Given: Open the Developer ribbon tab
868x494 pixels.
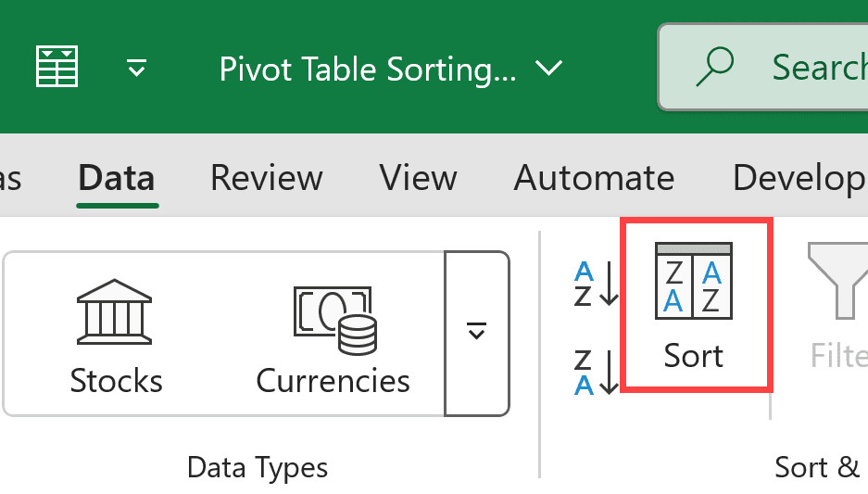Looking at the screenshot, I should point(799,177).
